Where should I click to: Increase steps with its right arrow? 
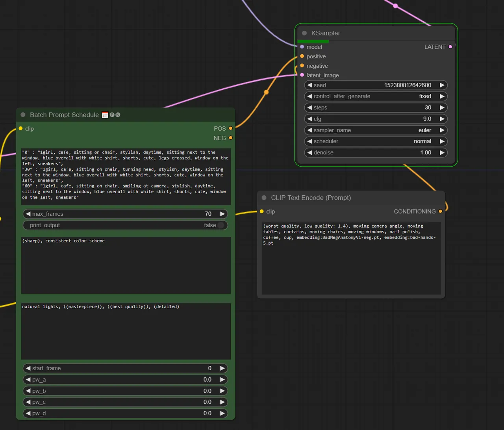[442, 107]
